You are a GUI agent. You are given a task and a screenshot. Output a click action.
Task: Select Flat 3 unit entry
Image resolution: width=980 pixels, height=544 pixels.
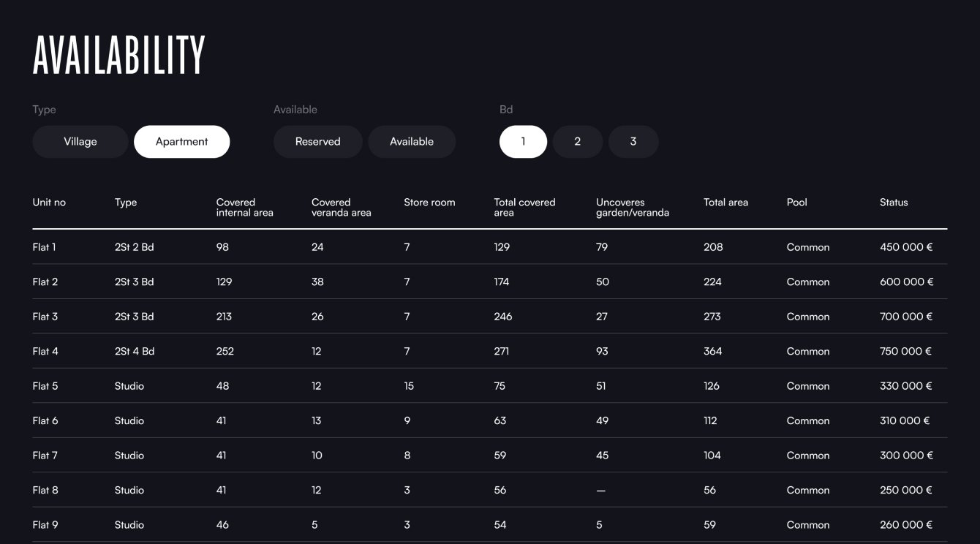click(45, 317)
